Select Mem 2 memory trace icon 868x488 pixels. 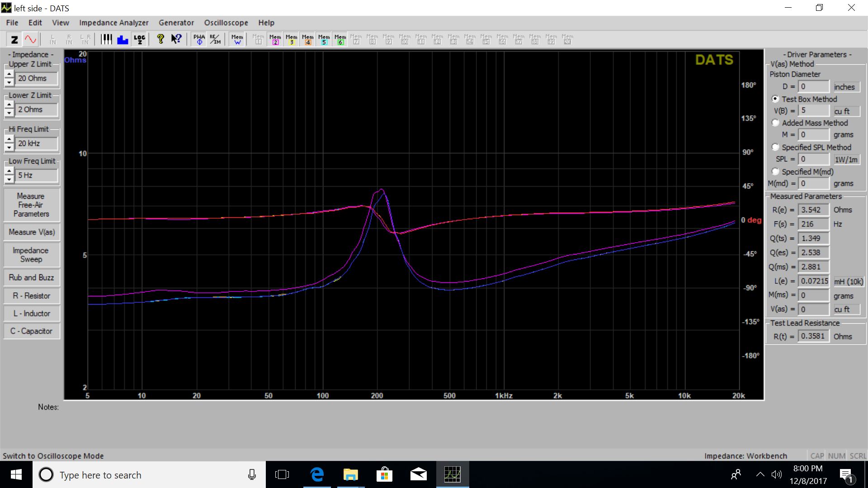pos(275,39)
